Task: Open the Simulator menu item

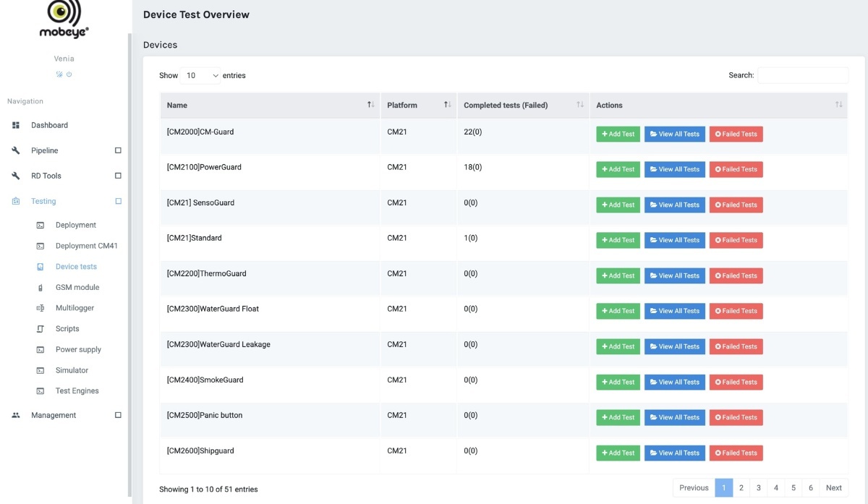Action: click(x=72, y=370)
